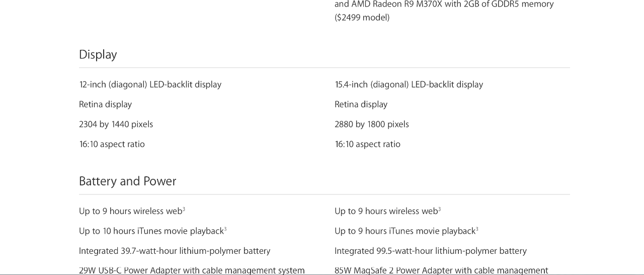Image resolution: width=644 pixels, height=275 pixels.
Task: Click the Battery and Power heading
Action: (x=128, y=181)
